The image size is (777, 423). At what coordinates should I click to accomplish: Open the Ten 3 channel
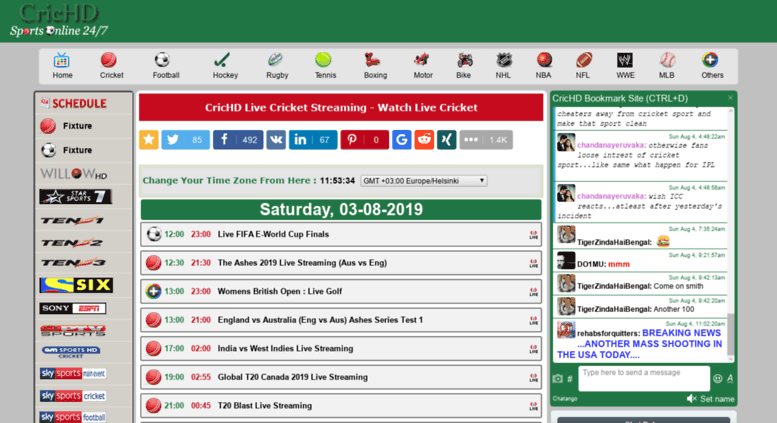72,263
